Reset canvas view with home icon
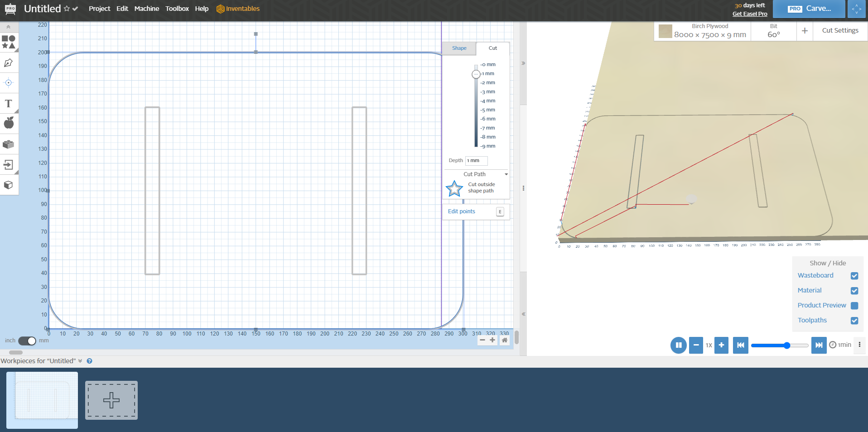This screenshot has height=432, width=868. [505, 340]
